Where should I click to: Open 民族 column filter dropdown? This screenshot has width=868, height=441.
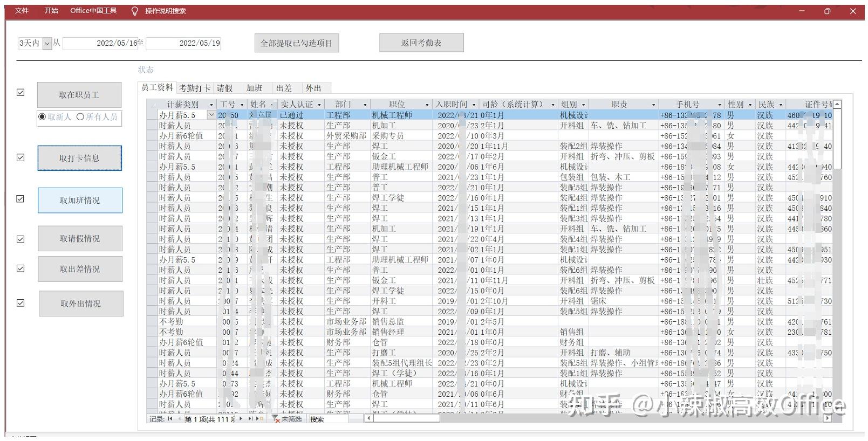pyautogui.click(x=781, y=105)
